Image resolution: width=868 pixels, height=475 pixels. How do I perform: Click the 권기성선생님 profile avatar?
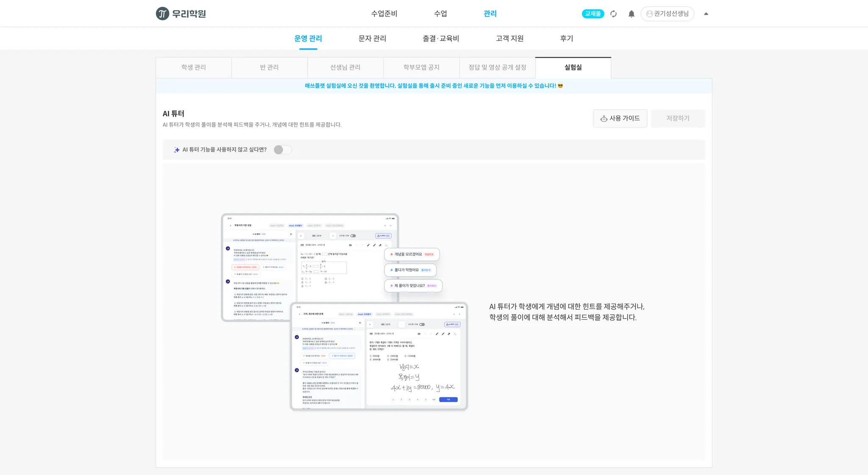coord(649,14)
